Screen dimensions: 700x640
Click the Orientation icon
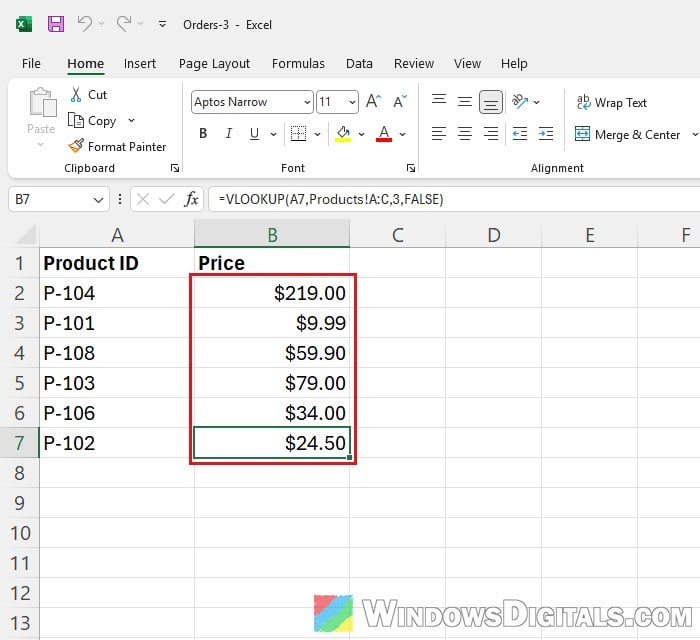(520, 102)
